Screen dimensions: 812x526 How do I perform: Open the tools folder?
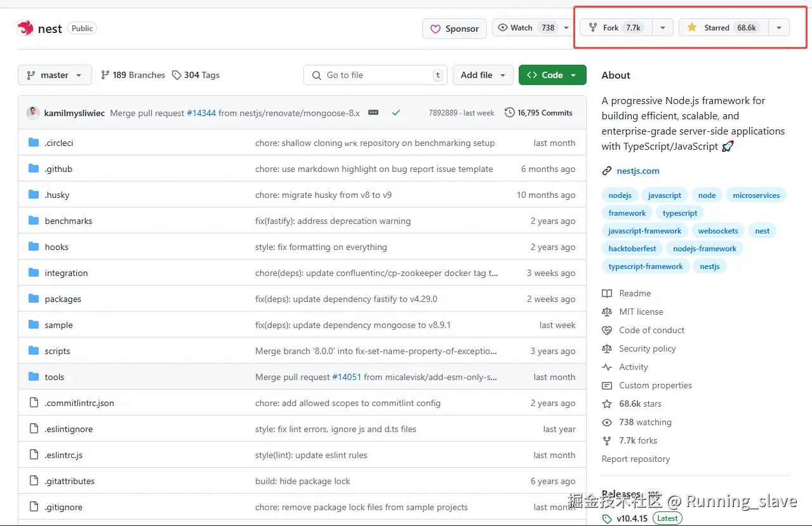[55, 377]
